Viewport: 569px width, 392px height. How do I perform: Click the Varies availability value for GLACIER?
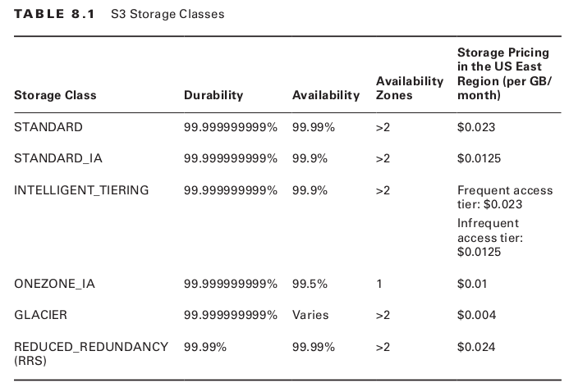click(x=310, y=315)
